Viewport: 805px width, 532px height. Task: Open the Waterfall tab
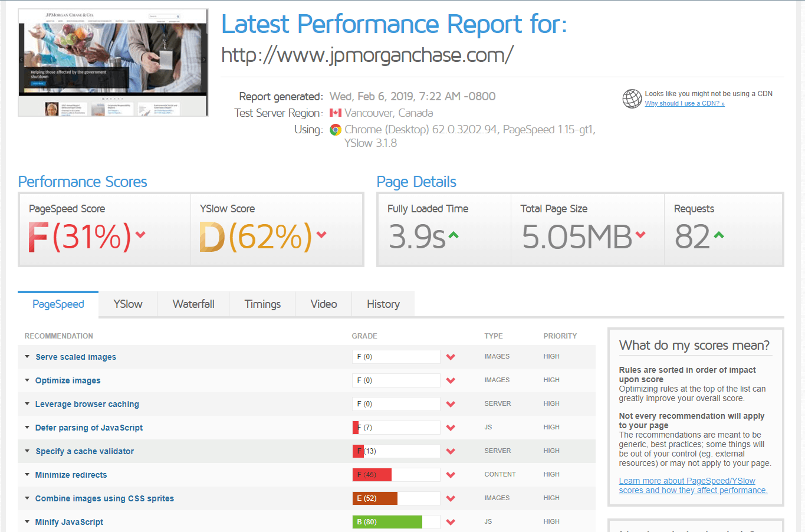[x=193, y=304]
